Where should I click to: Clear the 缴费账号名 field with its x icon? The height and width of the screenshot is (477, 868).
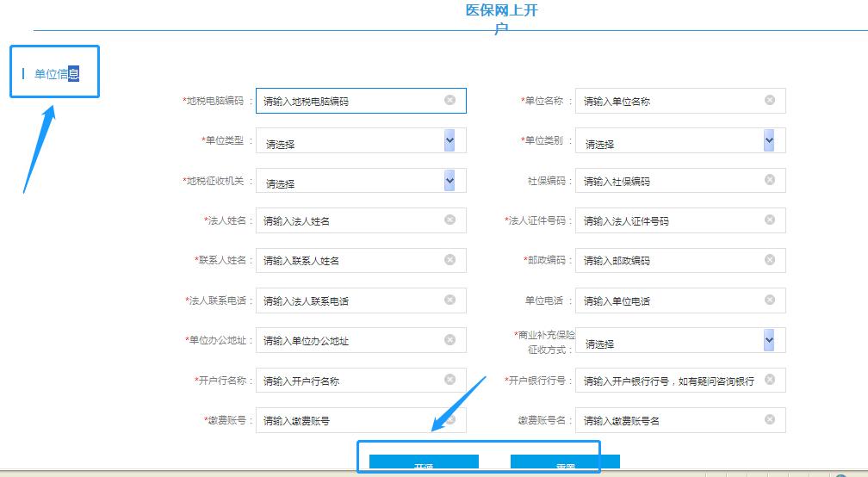(x=770, y=419)
